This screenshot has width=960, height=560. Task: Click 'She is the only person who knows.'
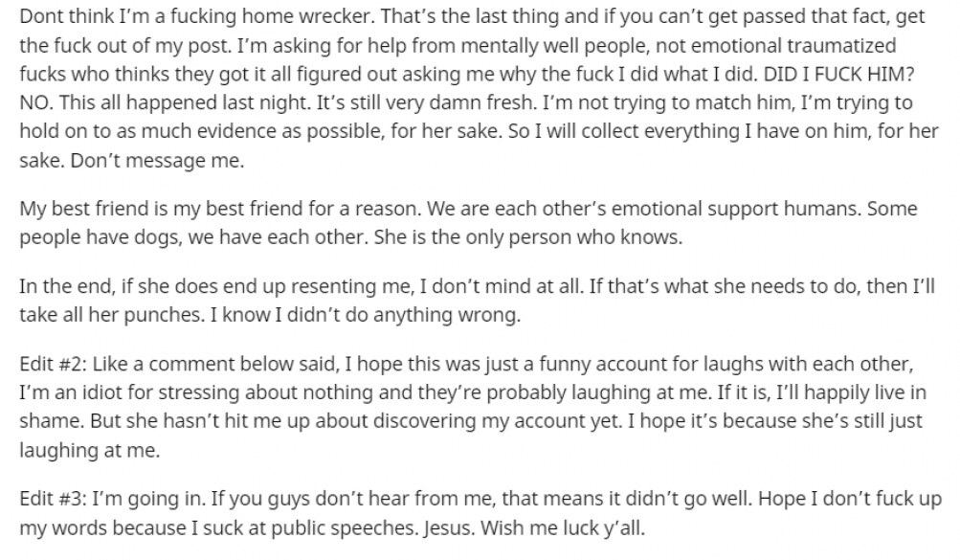point(527,236)
